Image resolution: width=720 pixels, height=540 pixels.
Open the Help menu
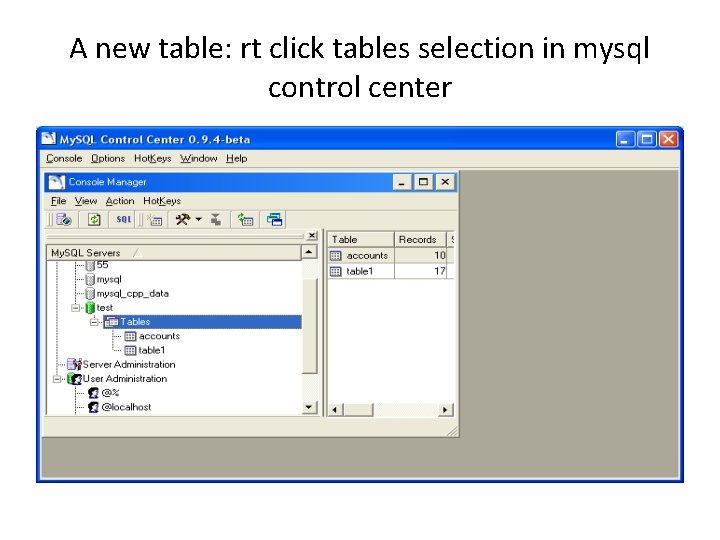tap(236, 158)
